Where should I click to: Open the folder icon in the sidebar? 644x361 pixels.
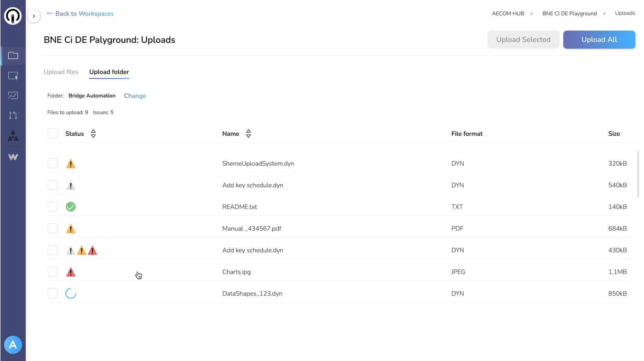click(x=13, y=56)
